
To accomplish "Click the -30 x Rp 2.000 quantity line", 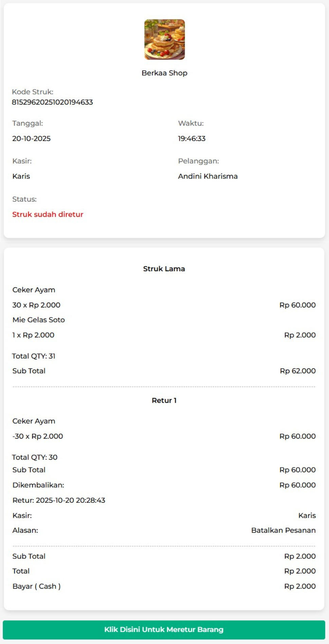I will pos(38,436).
